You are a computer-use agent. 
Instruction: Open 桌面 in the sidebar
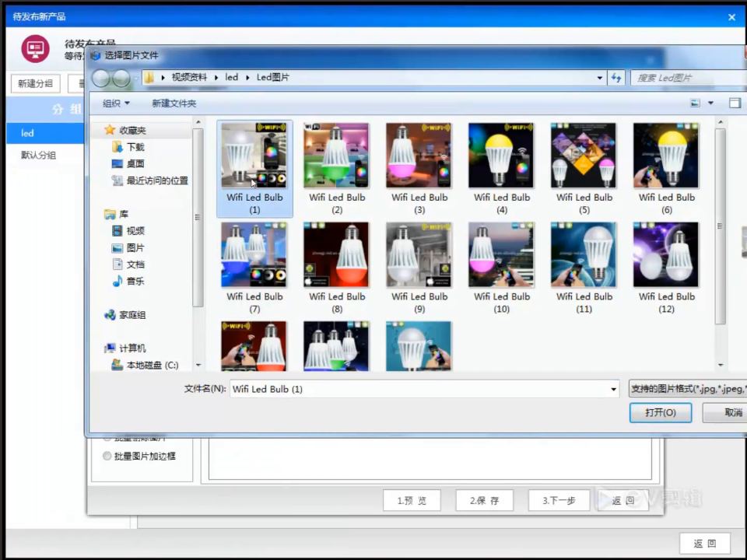point(128,163)
